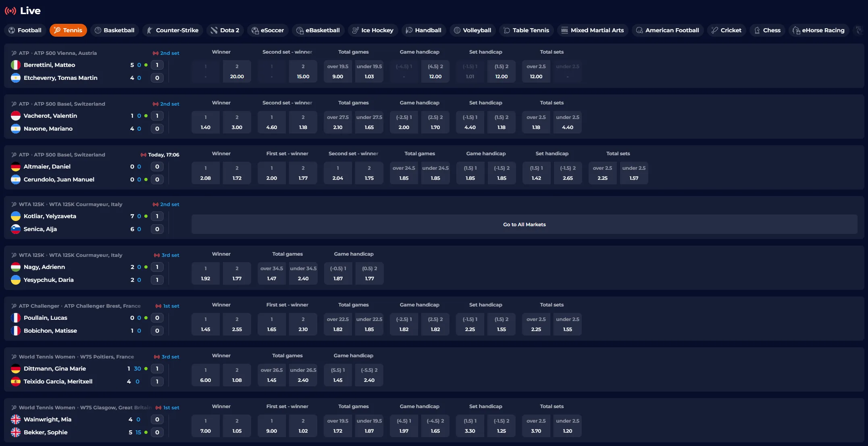Click Altmaier's German flag icon

[x=16, y=167]
